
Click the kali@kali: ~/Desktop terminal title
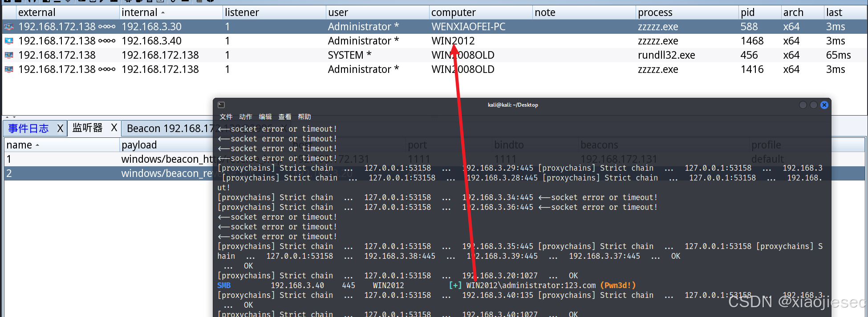click(513, 105)
